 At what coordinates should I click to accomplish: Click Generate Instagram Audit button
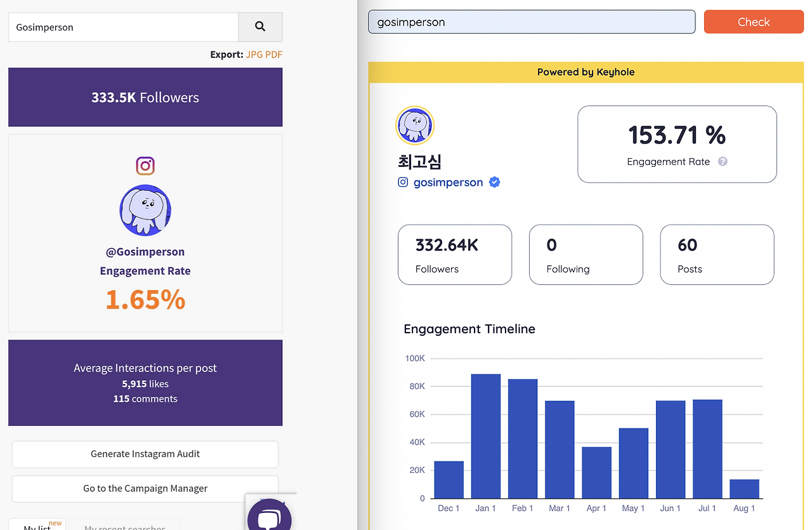(145, 454)
